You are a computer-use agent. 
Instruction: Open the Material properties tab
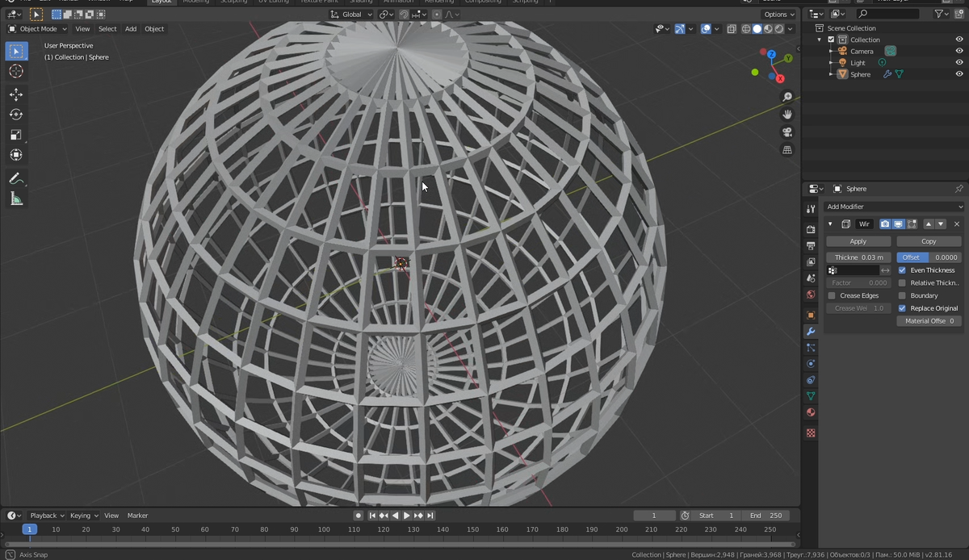tap(811, 412)
